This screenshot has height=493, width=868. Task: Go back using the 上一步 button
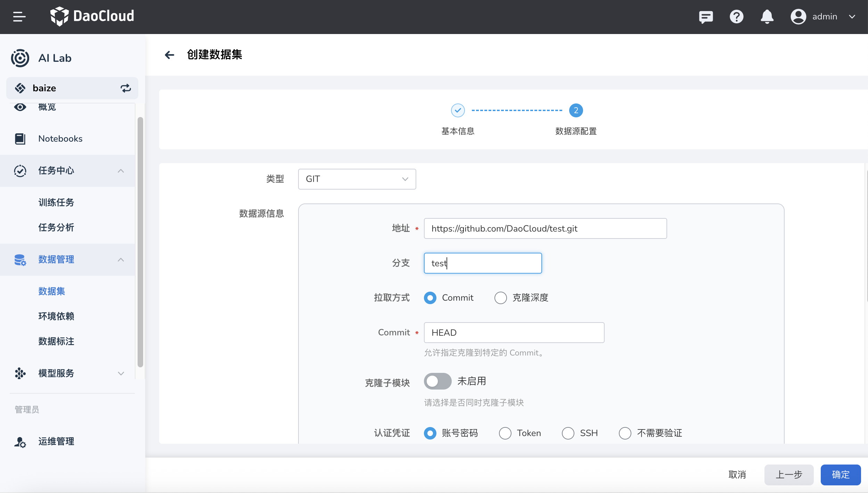click(x=788, y=475)
